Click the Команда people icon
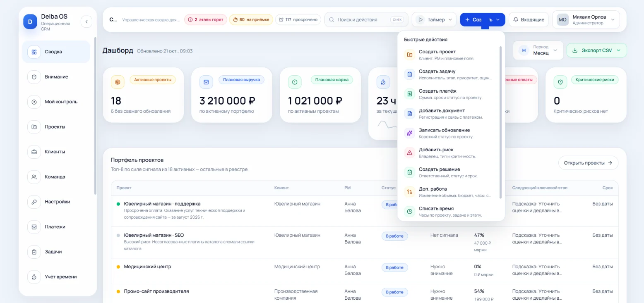The image size is (644, 303). pyautogui.click(x=34, y=177)
